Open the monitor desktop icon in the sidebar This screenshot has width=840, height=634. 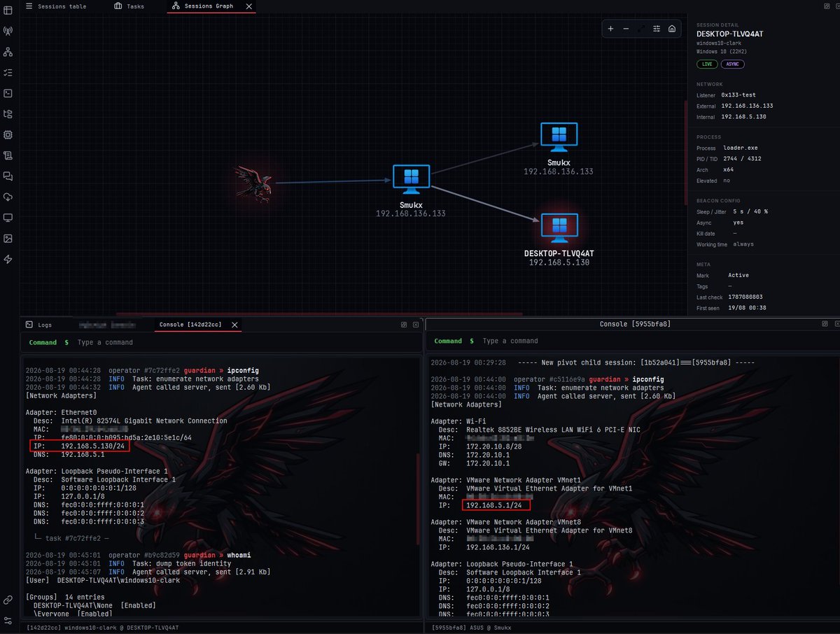tap(8, 218)
